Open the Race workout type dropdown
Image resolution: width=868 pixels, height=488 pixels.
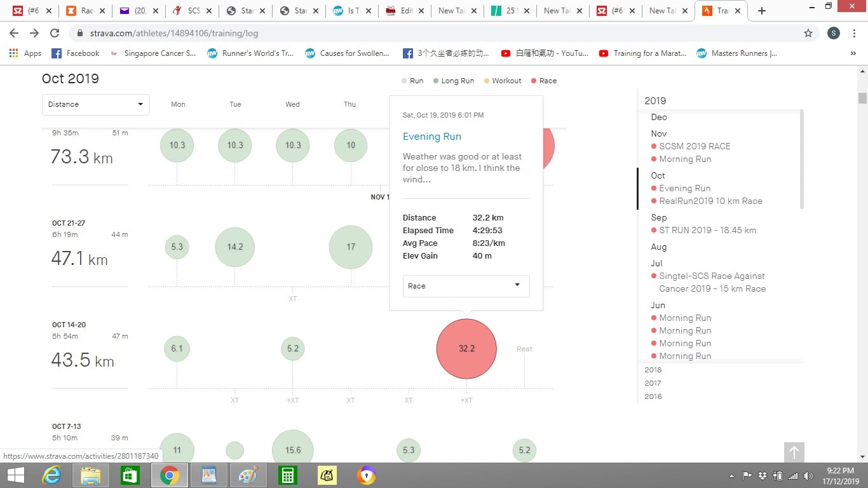pyautogui.click(x=466, y=286)
